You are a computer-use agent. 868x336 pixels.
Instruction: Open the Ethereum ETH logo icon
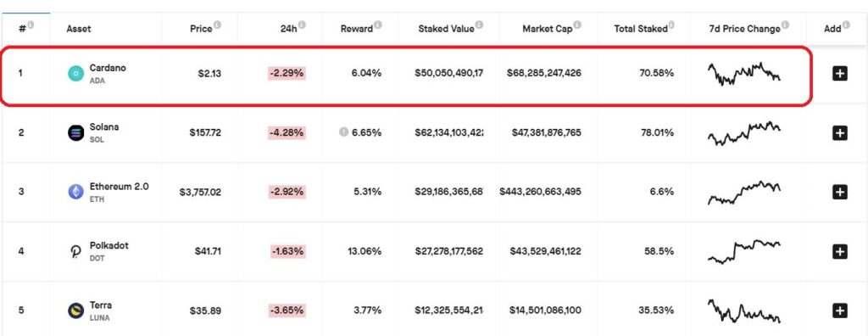pyautogui.click(x=75, y=193)
